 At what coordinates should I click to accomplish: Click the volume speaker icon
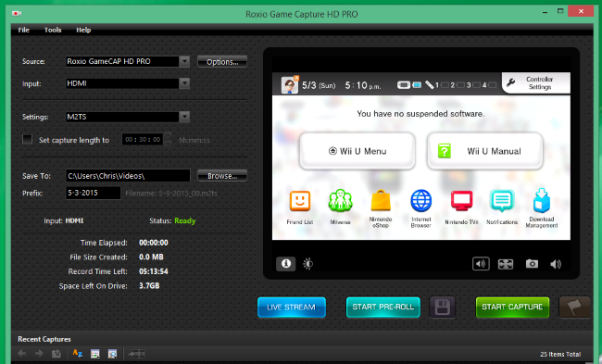click(x=556, y=264)
